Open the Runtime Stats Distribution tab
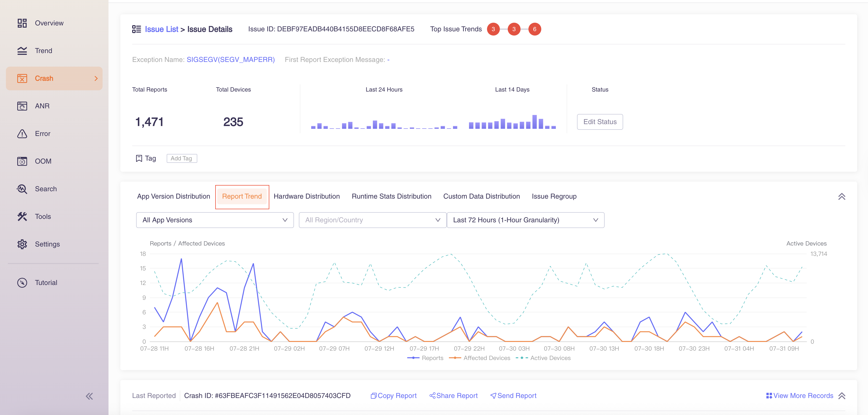 coord(392,196)
